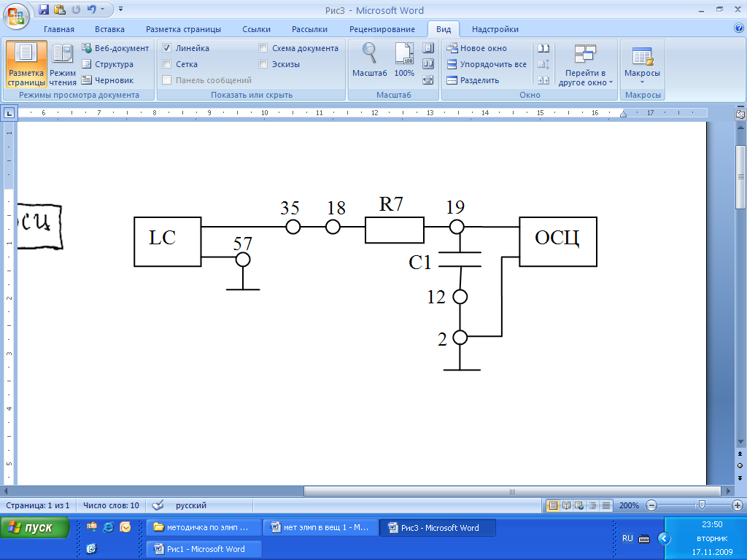Open the undo history dropdown arrow
This screenshot has width=747, height=560.
coord(102,9)
